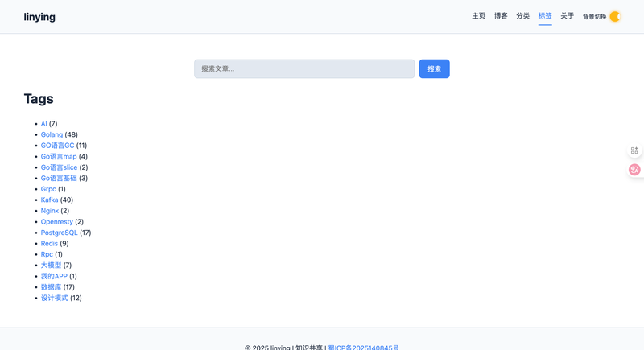Open the Go语言slice tag link
Viewport: 644px width, 350px height.
(x=59, y=167)
